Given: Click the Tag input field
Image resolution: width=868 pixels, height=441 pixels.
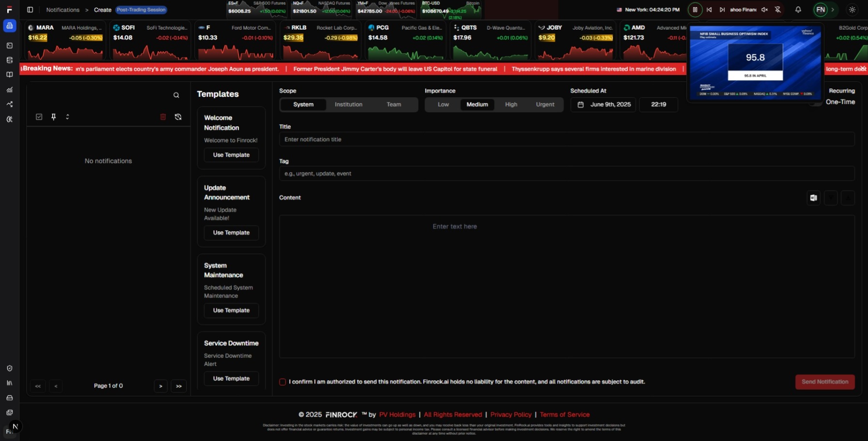Looking at the screenshot, I should pyautogui.click(x=567, y=174).
